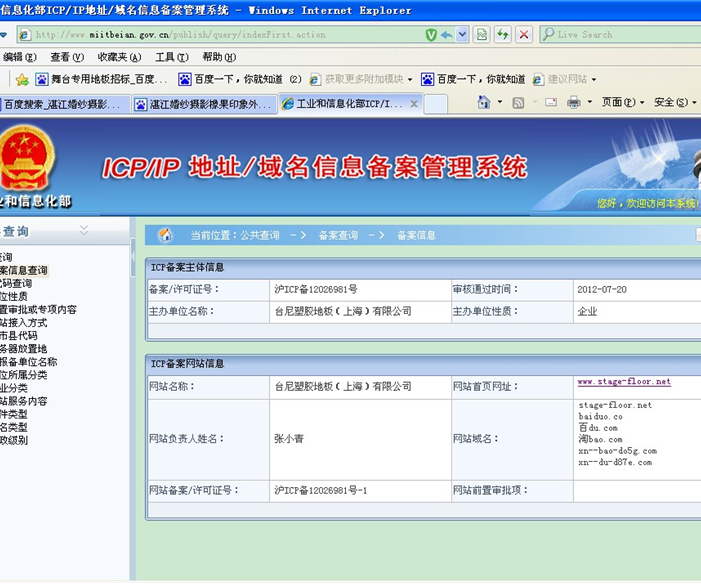This screenshot has width=701, height=584.
Task: Open the 工具(T) menu
Action: [x=172, y=57]
